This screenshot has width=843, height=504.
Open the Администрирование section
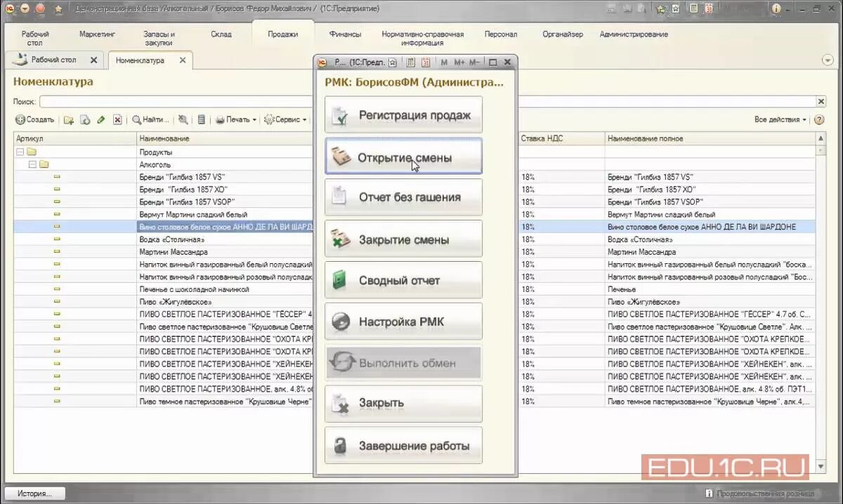634,34
